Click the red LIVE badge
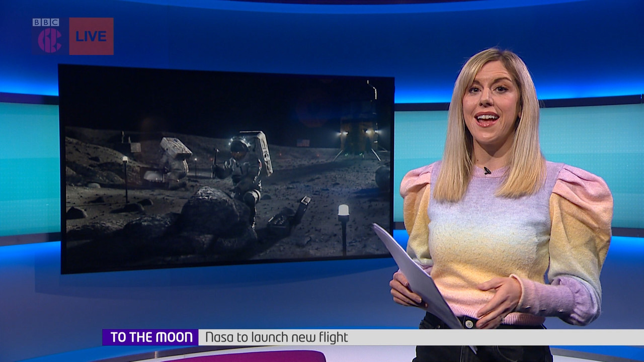 point(91,36)
